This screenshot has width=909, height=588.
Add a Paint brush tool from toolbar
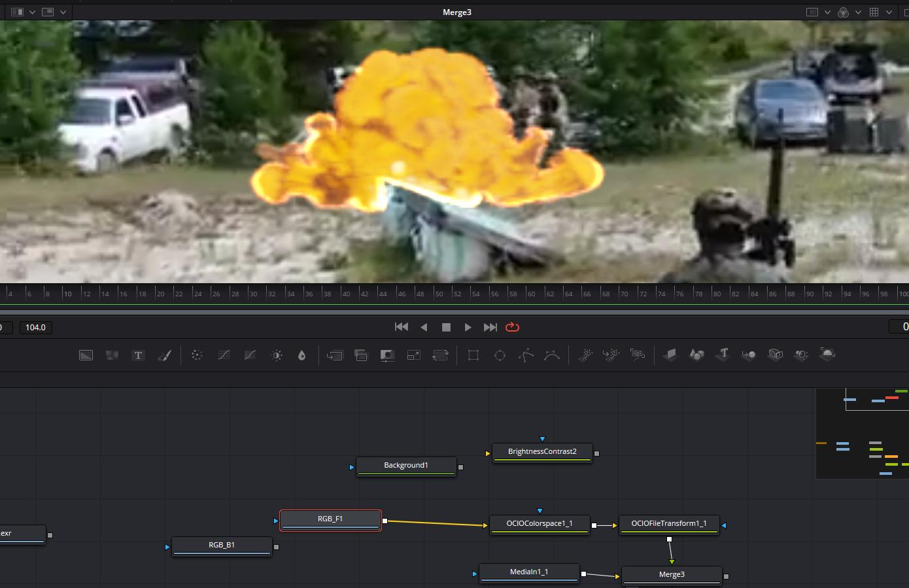165,355
